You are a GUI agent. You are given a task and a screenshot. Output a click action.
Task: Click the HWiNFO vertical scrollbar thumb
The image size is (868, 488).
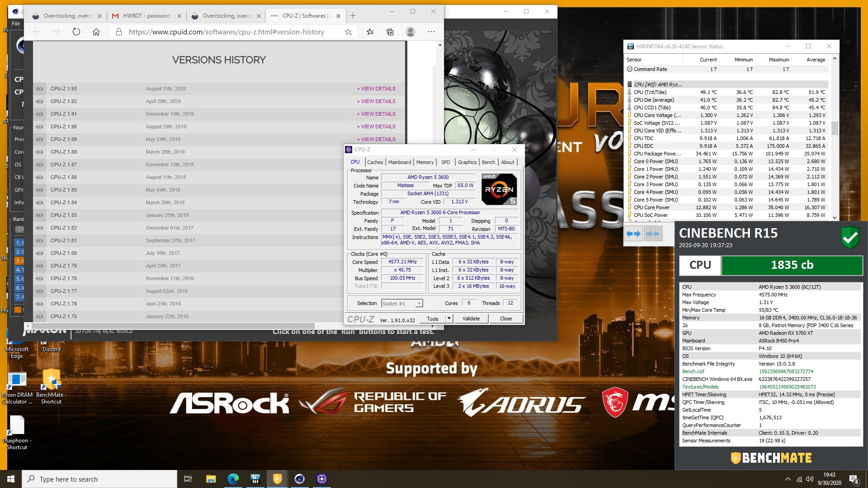[835, 128]
